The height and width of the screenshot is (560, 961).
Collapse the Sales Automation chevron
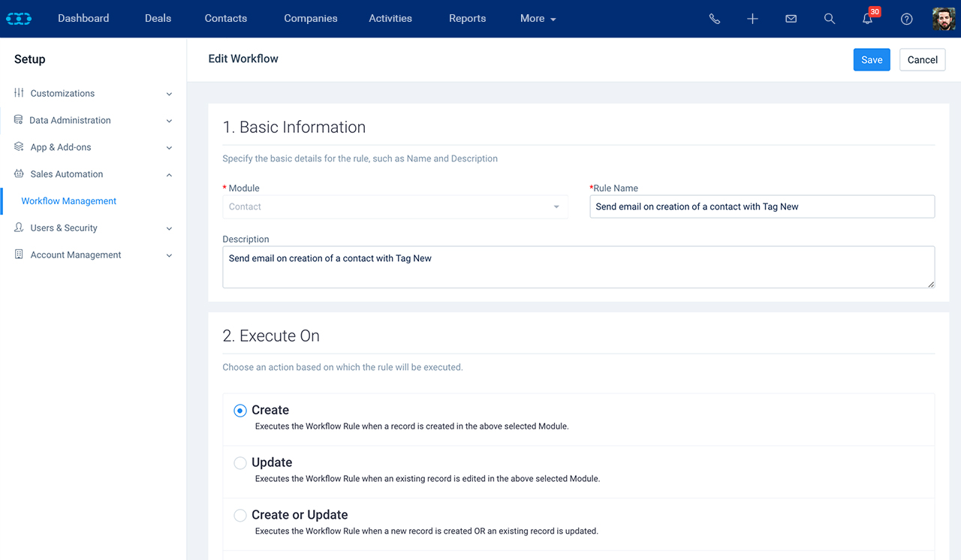coord(169,175)
